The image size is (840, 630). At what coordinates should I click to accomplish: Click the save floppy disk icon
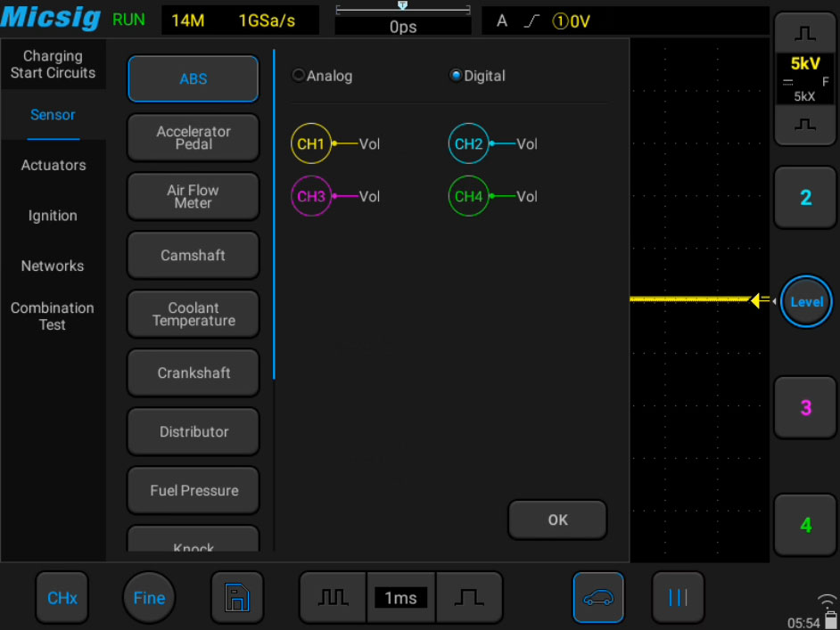(x=237, y=597)
